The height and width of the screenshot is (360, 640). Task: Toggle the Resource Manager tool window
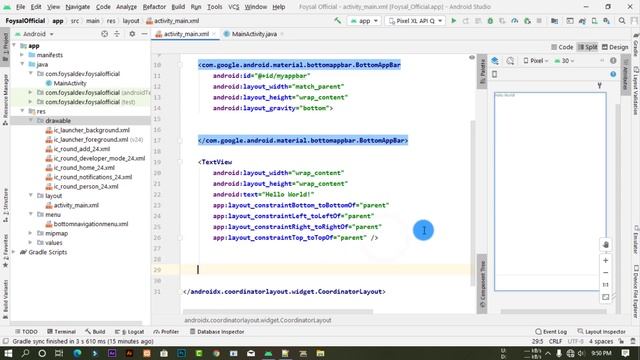click(5, 100)
